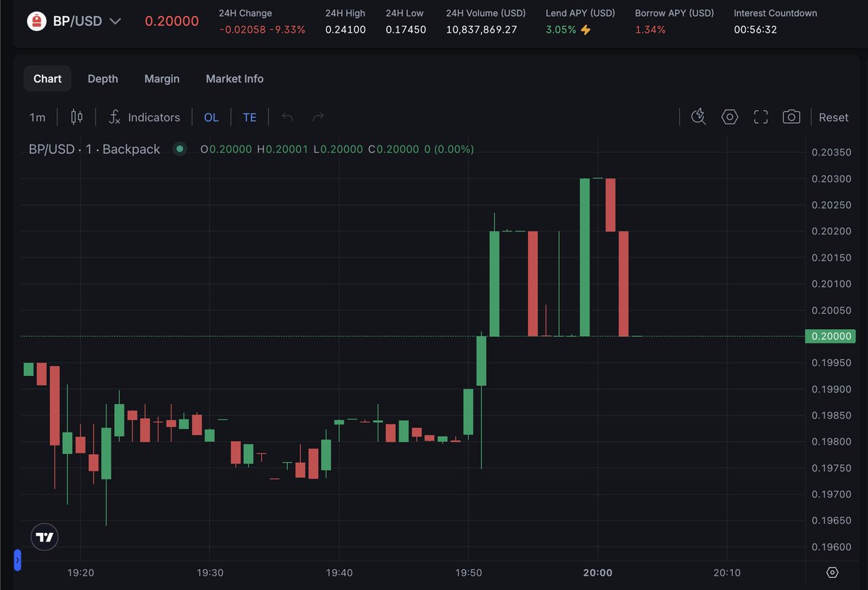
Task: Click the Interest Countdown 00:56:32 timer
Action: [x=755, y=30]
